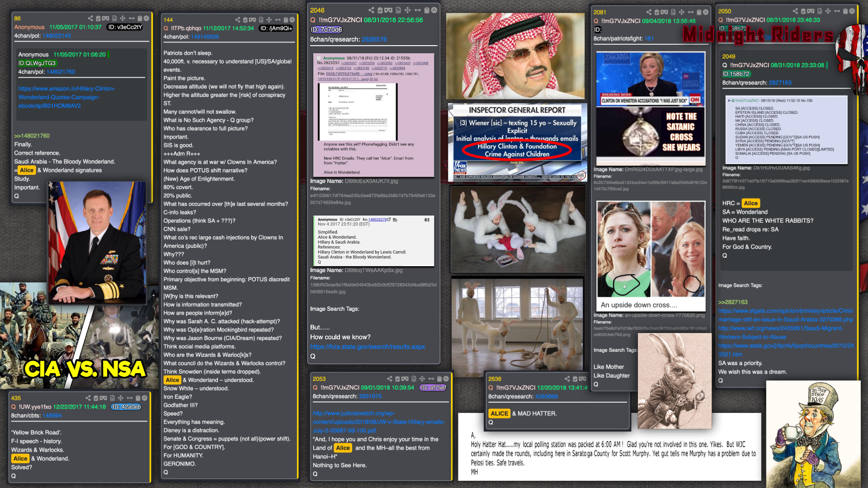Open 8chan/qresearch link 2826578
This screenshot has width=868, height=488.
click(374, 39)
